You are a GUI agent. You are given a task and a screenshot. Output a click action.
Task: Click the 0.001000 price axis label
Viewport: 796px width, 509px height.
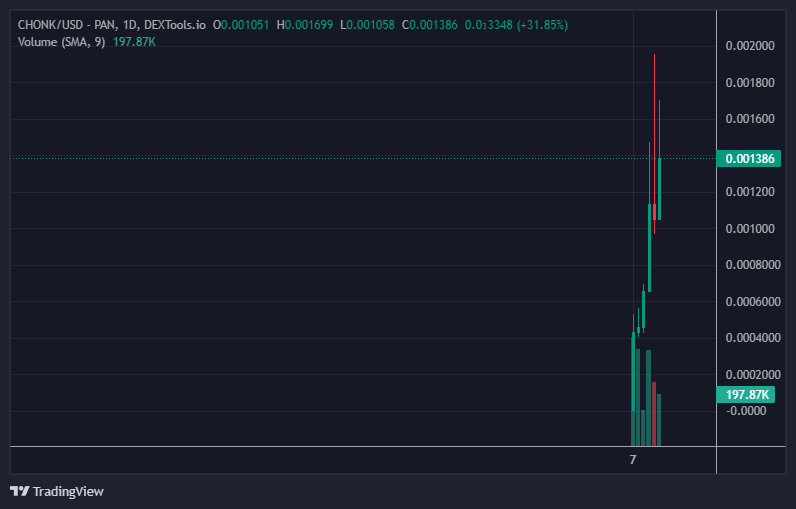tap(750, 228)
